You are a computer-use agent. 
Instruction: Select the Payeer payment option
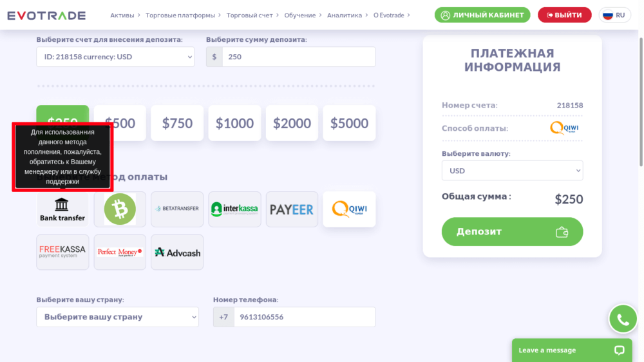click(292, 209)
